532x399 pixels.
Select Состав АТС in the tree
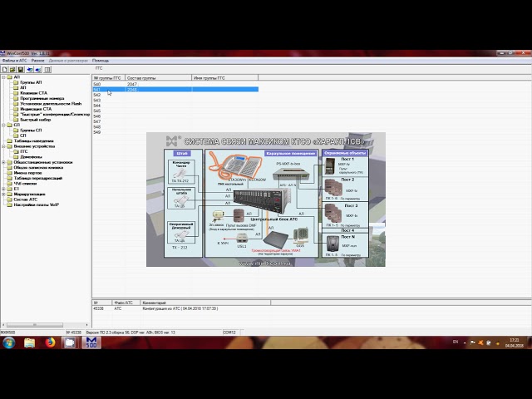pyautogui.click(x=26, y=199)
